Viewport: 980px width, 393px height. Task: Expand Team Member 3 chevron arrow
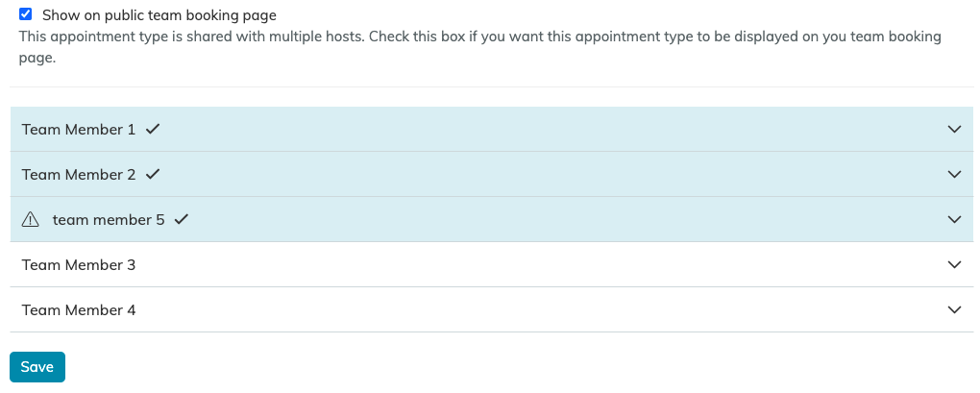point(954,265)
